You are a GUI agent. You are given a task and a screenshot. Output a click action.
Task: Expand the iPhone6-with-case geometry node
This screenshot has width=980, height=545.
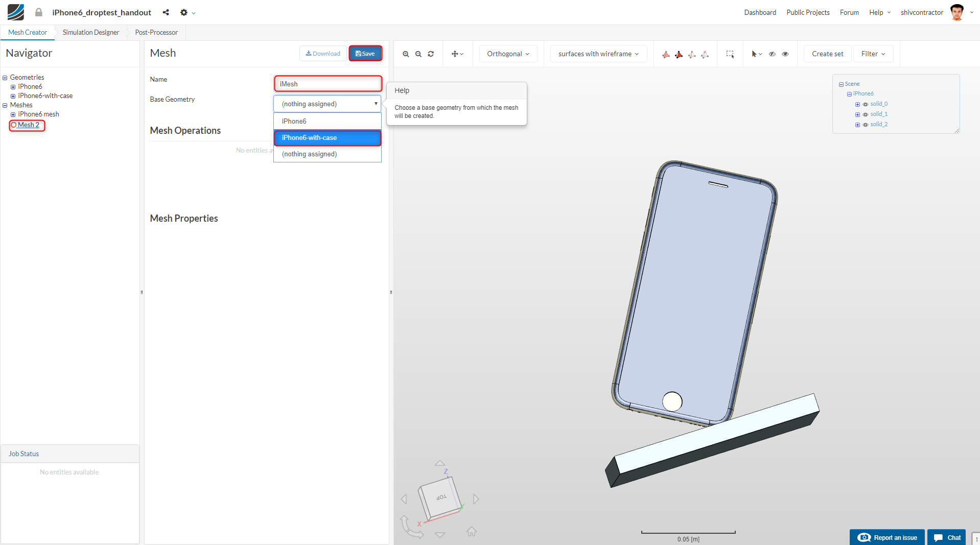(x=13, y=96)
